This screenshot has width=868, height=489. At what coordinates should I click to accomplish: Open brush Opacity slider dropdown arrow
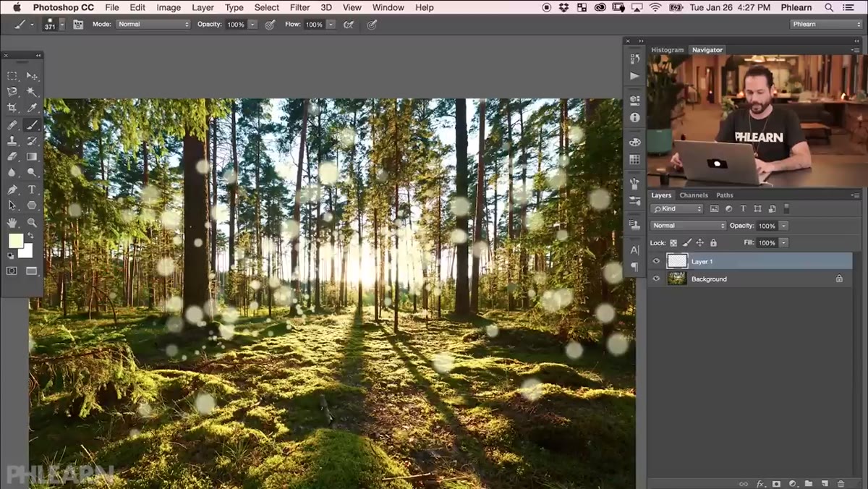pyautogui.click(x=252, y=24)
